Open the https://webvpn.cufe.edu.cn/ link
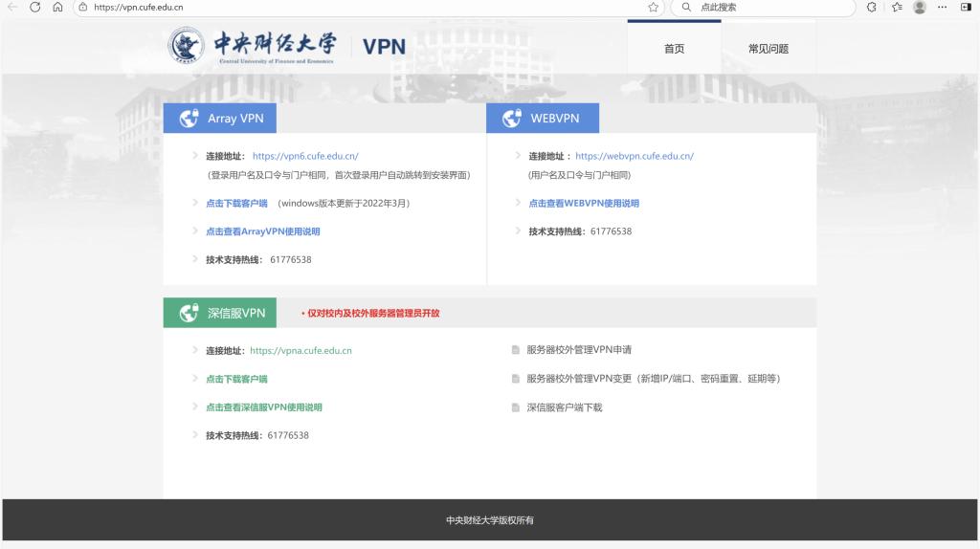Viewport: 980px width, 549px height. point(634,156)
